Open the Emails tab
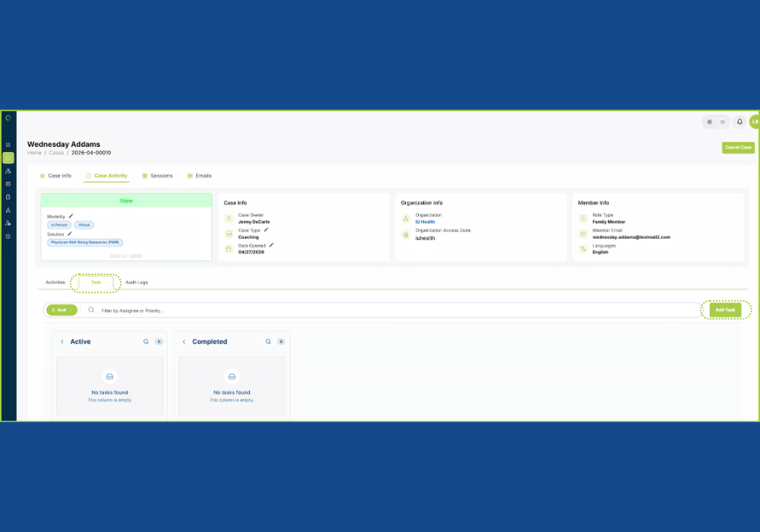The image size is (760, 532). (200, 176)
